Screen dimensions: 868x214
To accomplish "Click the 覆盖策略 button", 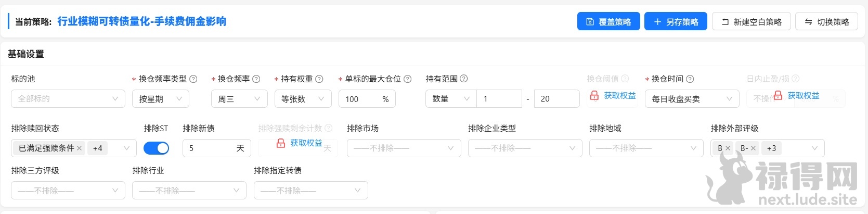I will [608, 22].
